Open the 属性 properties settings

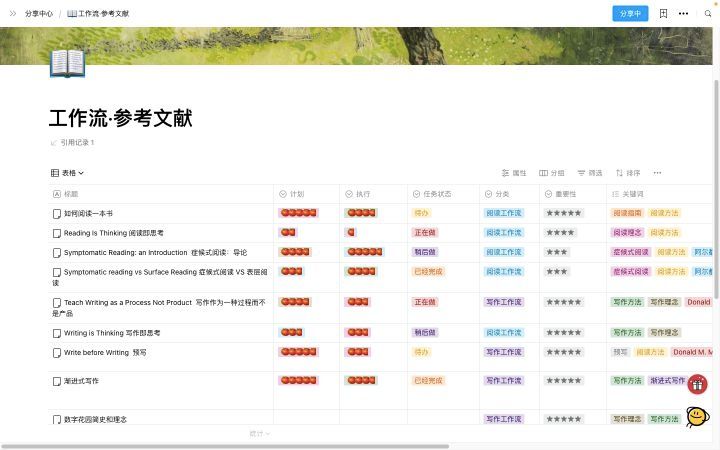(514, 173)
